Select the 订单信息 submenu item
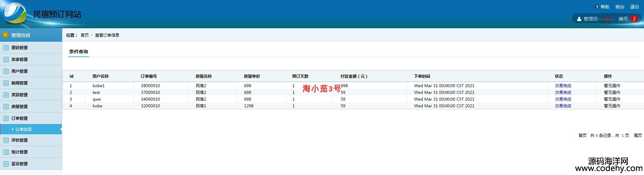This screenshot has width=644, height=175. click(x=24, y=129)
